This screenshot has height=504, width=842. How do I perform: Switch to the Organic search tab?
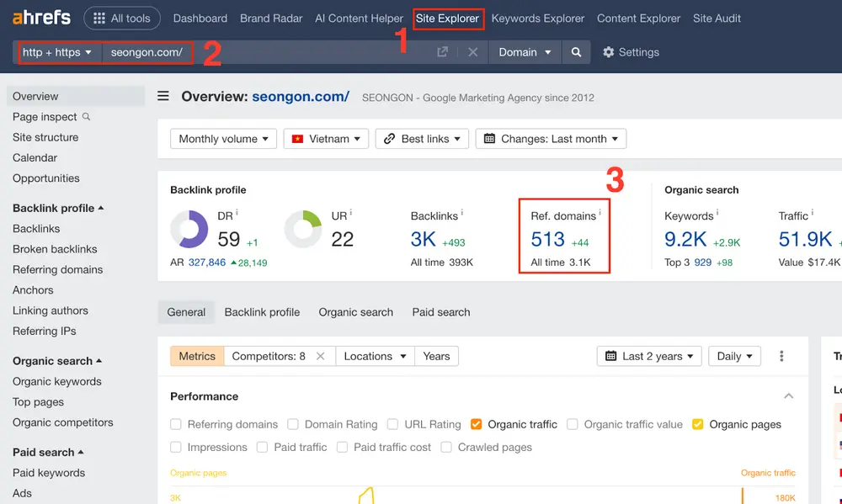[355, 312]
